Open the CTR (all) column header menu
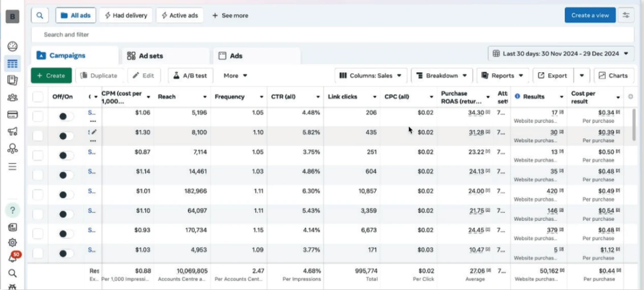 (318, 97)
